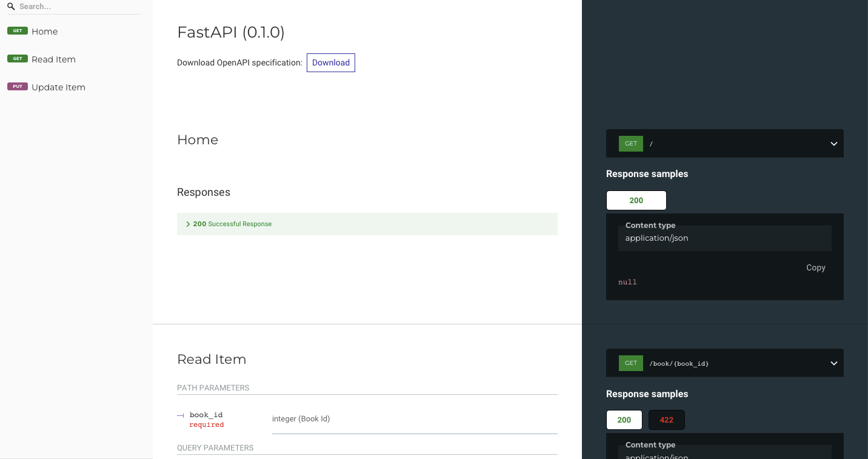This screenshot has width=868, height=459.
Task: Click the red required label under book_id
Action: (207, 424)
